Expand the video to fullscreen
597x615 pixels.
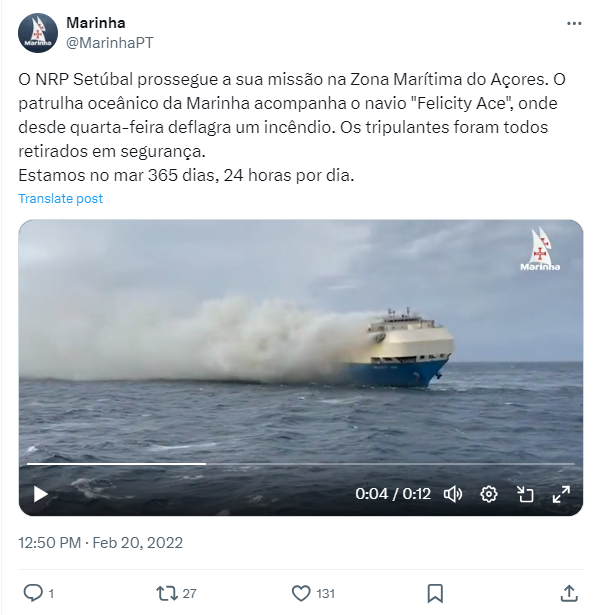click(x=561, y=494)
